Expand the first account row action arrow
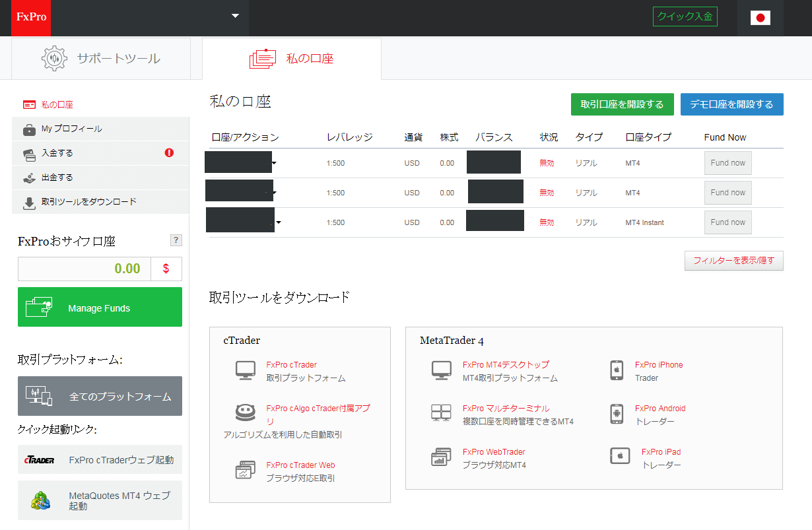 pyautogui.click(x=273, y=163)
